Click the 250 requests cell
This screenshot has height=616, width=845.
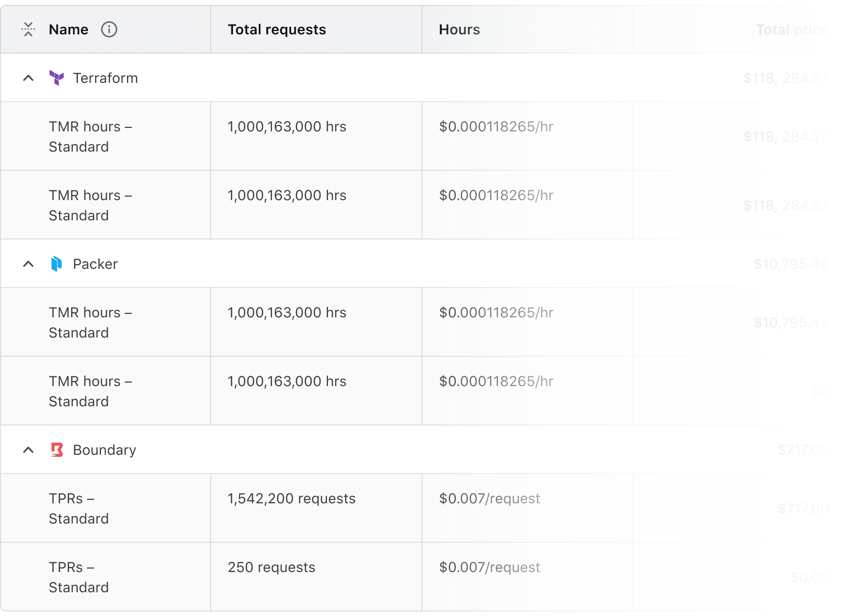coord(271,567)
